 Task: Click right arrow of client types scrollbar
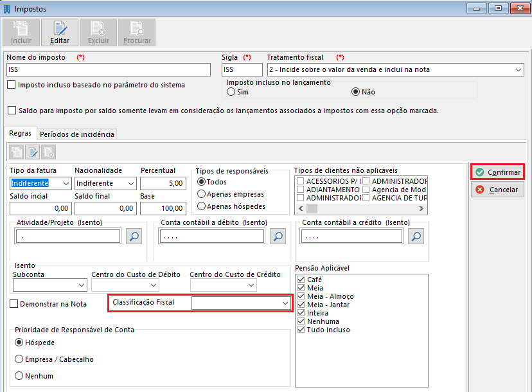421,208
